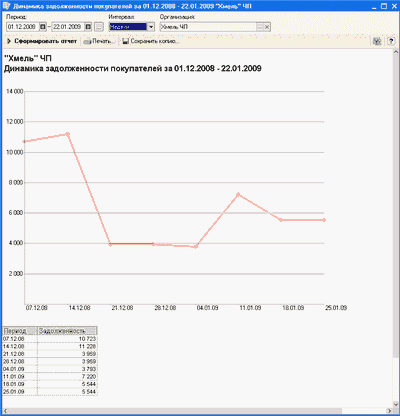
Task: Minimize the report window
Action: pos(375,6)
